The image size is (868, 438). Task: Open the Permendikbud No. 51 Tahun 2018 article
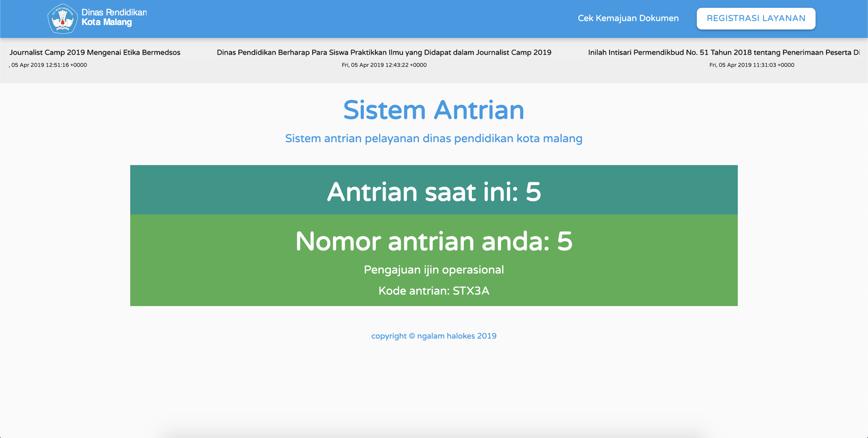pos(725,52)
